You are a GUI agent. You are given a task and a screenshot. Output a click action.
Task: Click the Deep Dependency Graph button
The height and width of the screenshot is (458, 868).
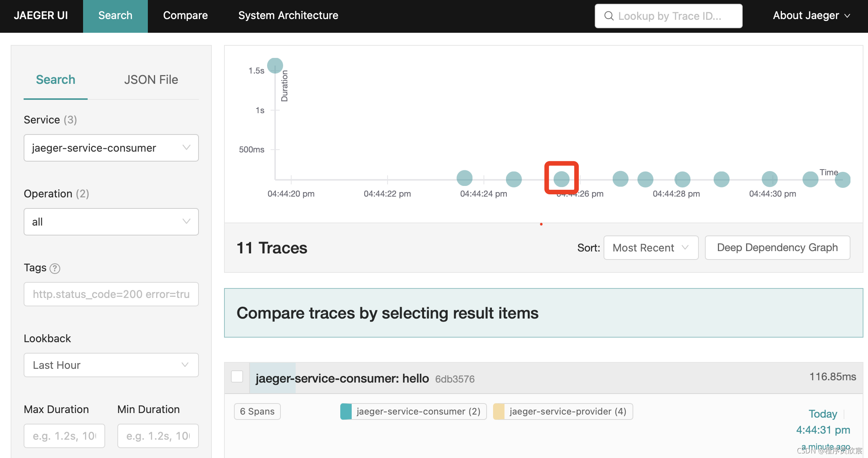777,248
